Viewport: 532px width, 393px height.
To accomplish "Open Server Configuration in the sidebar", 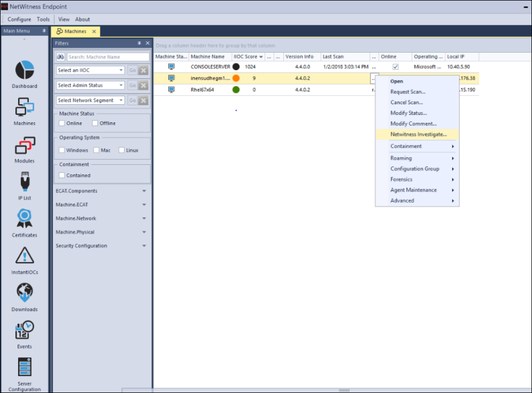I will [24, 368].
